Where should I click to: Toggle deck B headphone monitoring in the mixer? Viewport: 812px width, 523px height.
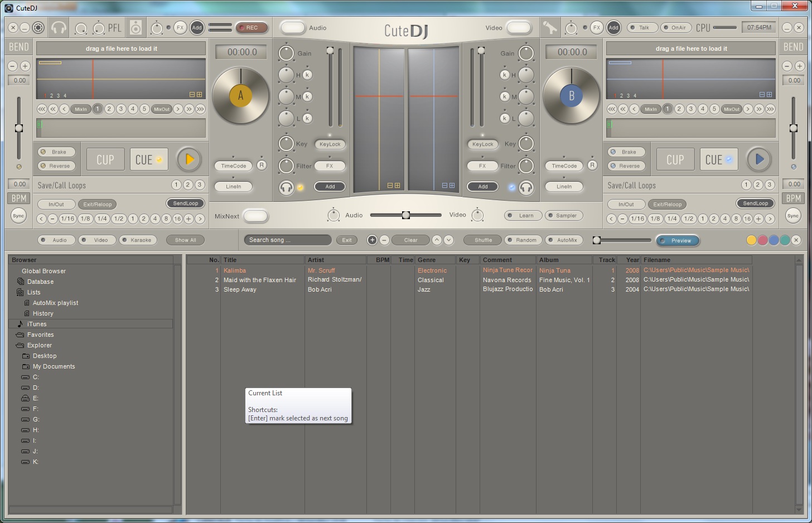[x=526, y=187]
